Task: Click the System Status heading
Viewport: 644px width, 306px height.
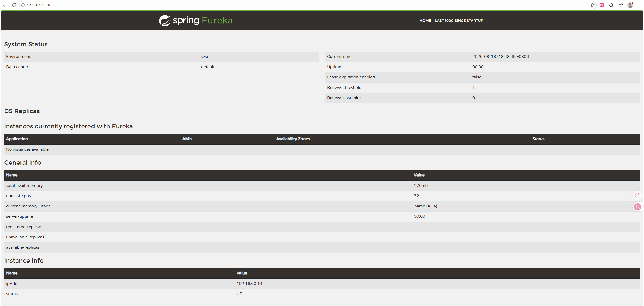Action: click(x=26, y=44)
